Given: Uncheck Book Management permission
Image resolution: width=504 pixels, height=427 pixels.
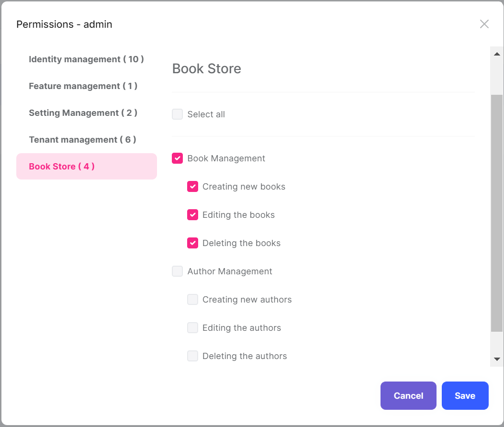Looking at the screenshot, I should click(x=177, y=158).
